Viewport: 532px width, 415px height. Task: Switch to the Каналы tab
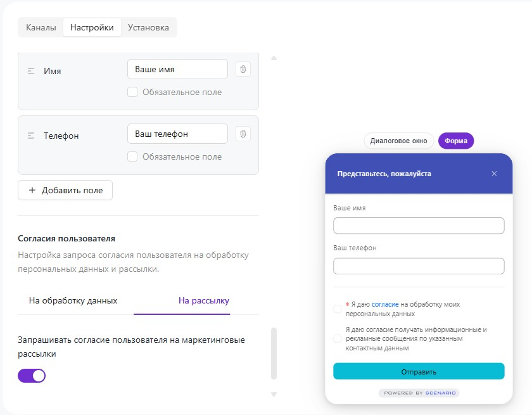tap(41, 27)
